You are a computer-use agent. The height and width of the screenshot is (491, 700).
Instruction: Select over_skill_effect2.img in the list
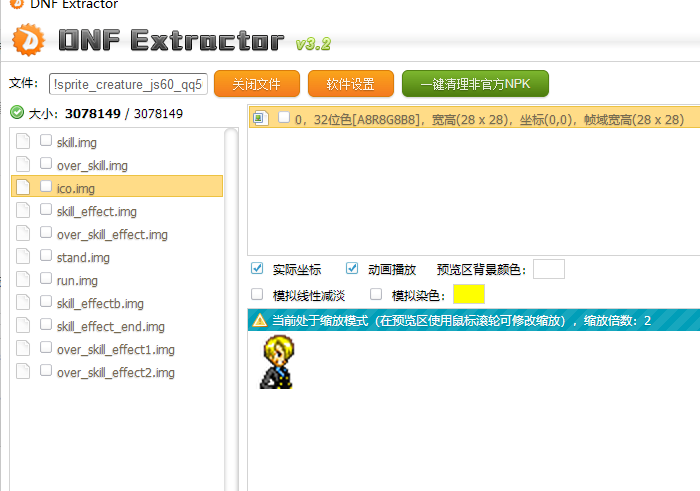point(116,373)
